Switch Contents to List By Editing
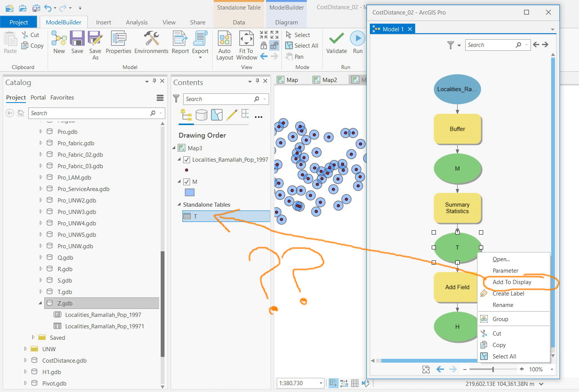The height and width of the screenshot is (392, 579). click(232, 114)
